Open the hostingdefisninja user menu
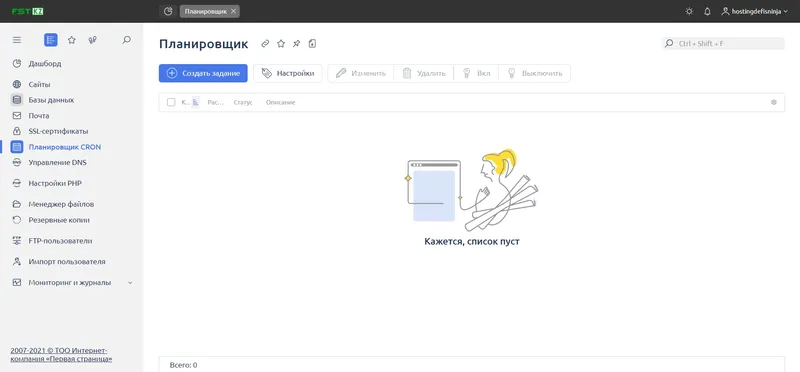This screenshot has width=800, height=372. [x=754, y=11]
